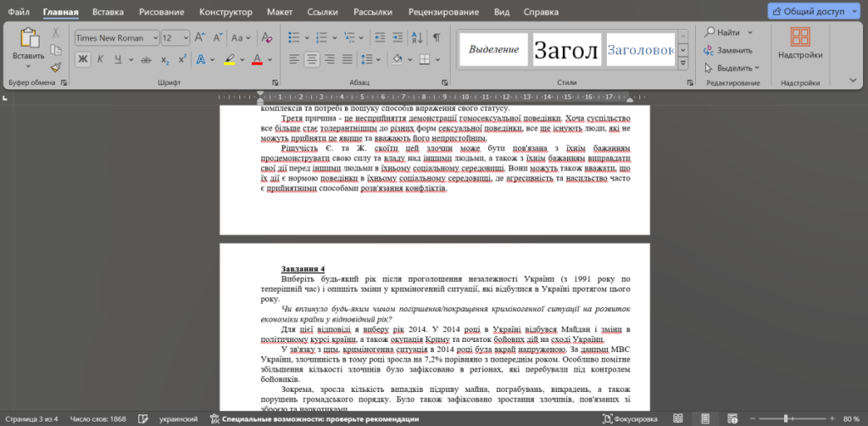Expand the font size 12 dropdown
868x426 pixels.
tap(185, 38)
